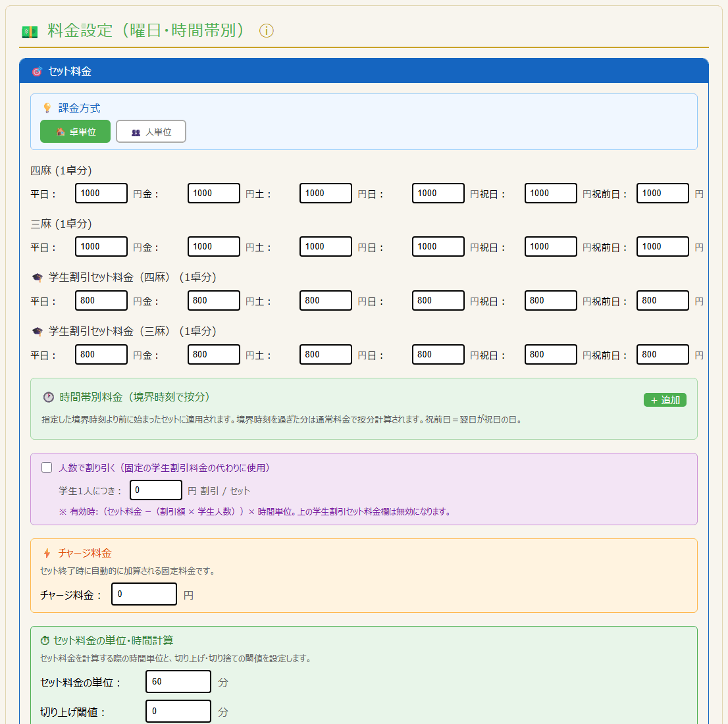The image size is (728, 724).
Task: Click 三麻 土 price field
Action: click(x=325, y=247)
